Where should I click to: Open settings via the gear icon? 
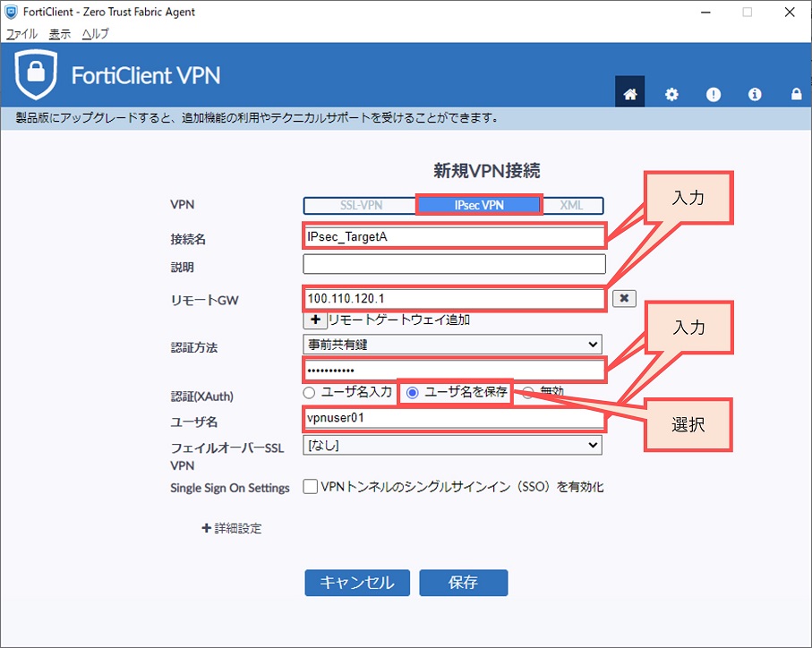(x=671, y=94)
